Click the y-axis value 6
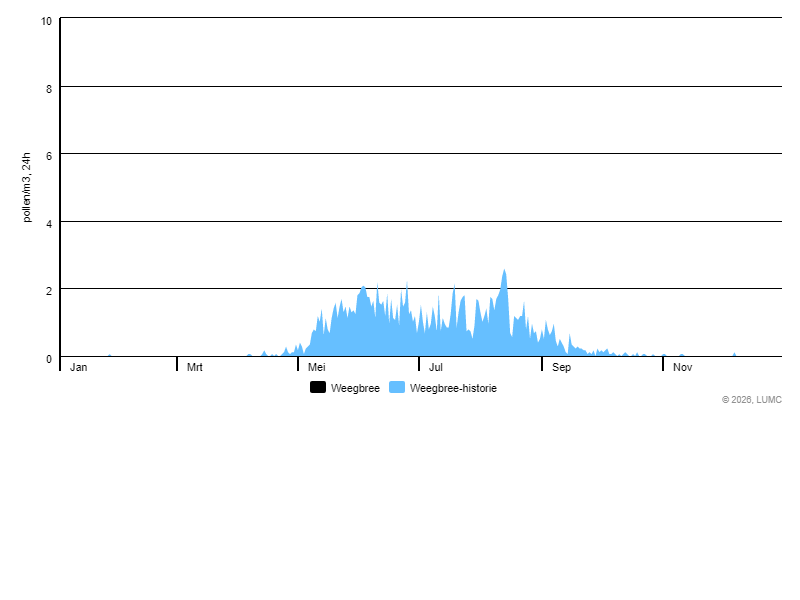The width and height of the screenshot is (800, 600). pyautogui.click(x=49, y=155)
